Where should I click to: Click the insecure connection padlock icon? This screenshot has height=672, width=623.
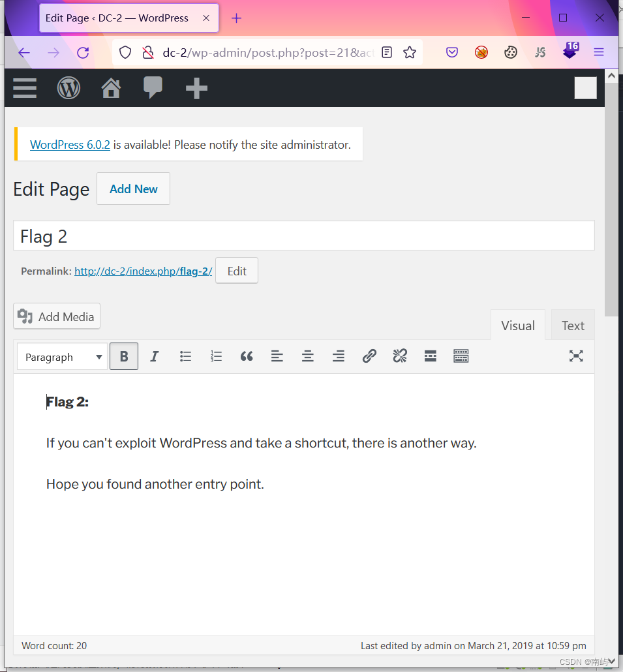(148, 53)
